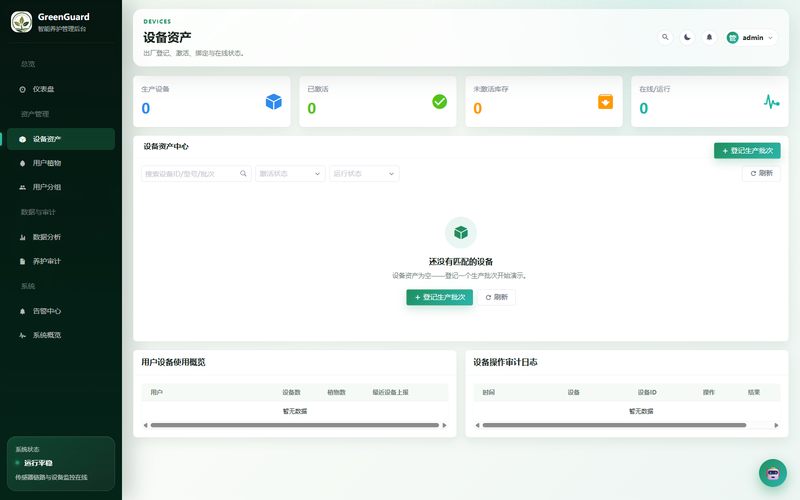
Task: Click the 运行平稳 system status text
Action: (38, 463)
